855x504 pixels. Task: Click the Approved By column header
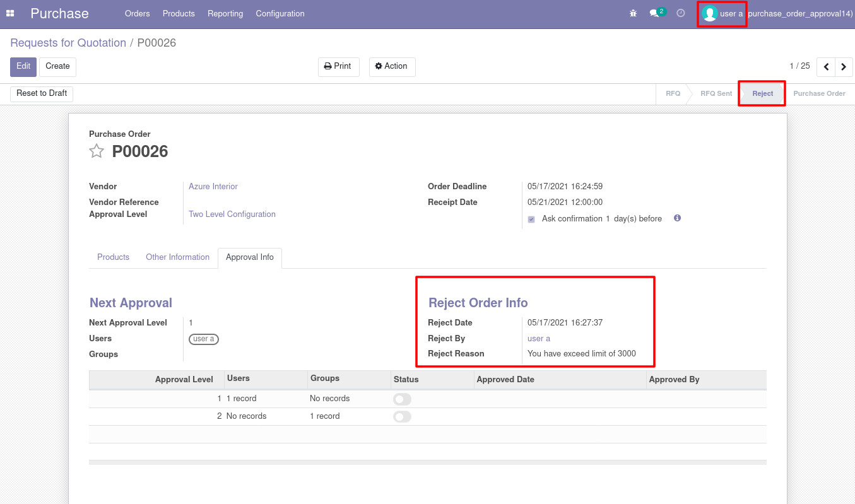(707, 380)
